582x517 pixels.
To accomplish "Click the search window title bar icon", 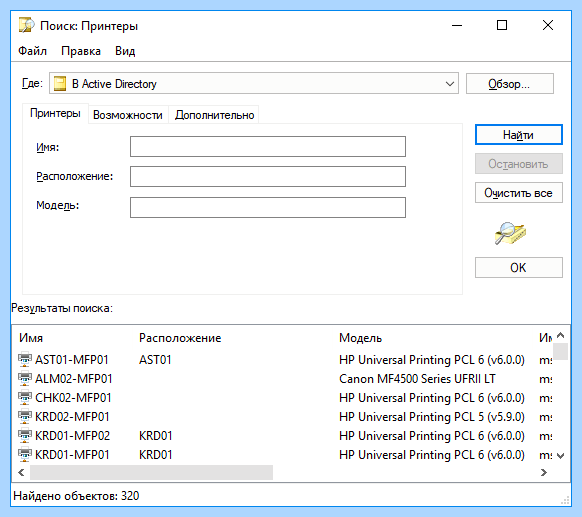I will tap(26, 25).
